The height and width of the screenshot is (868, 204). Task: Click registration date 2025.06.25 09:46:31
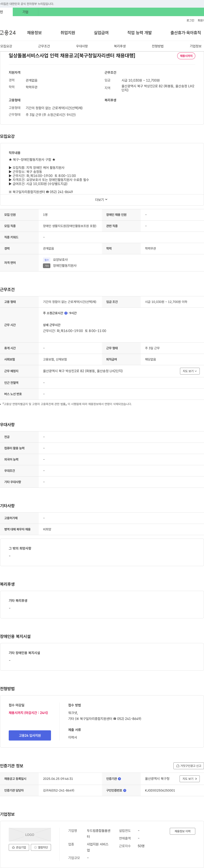pos(58,779)
